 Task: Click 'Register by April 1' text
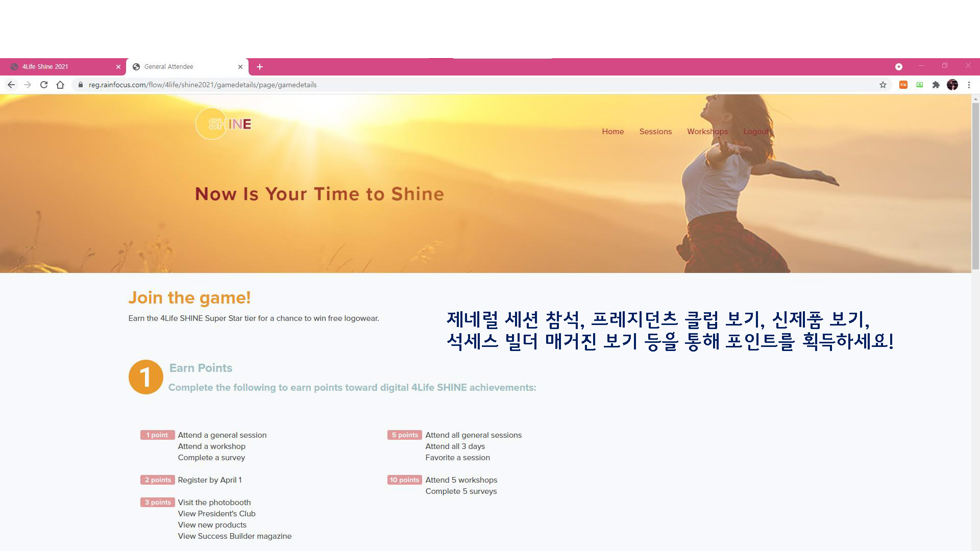tap(210, 480)
